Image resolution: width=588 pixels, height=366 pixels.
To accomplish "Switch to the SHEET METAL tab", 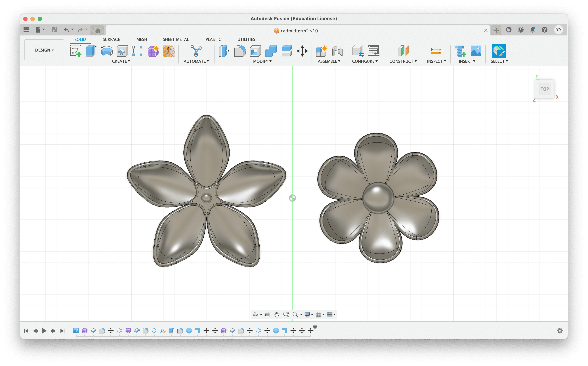I will pos(176,39).
